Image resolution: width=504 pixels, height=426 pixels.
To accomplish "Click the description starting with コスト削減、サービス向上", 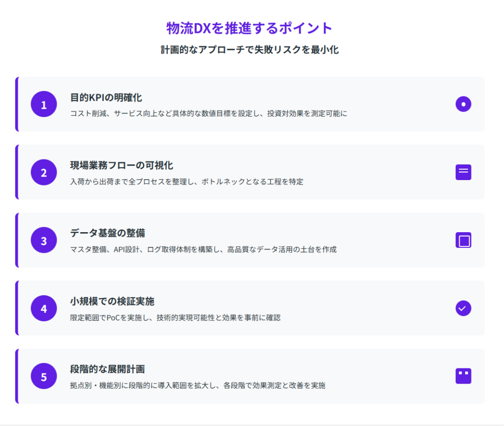I will click(209, 114).
